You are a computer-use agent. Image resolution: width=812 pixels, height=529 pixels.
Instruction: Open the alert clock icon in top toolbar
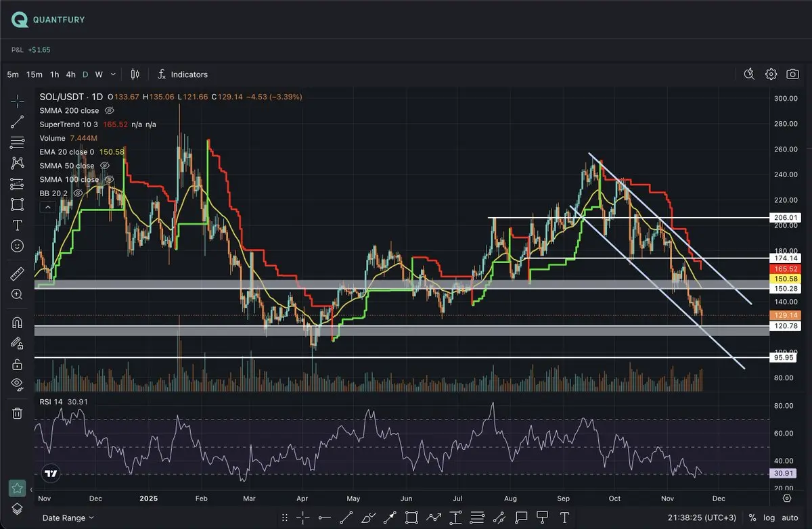(x=749, y=74)
